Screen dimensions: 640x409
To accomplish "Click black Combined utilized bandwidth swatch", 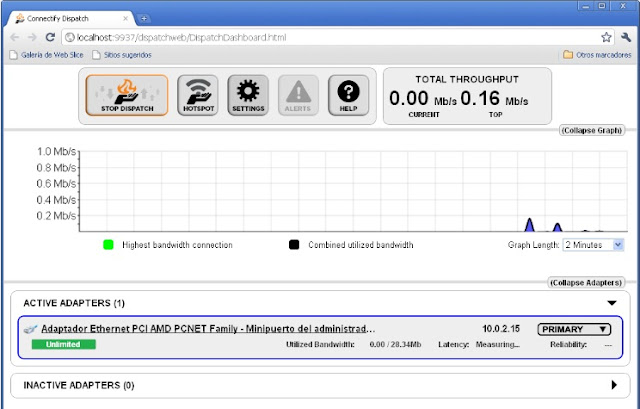I will pyautogui.click(x=294, y=245).
